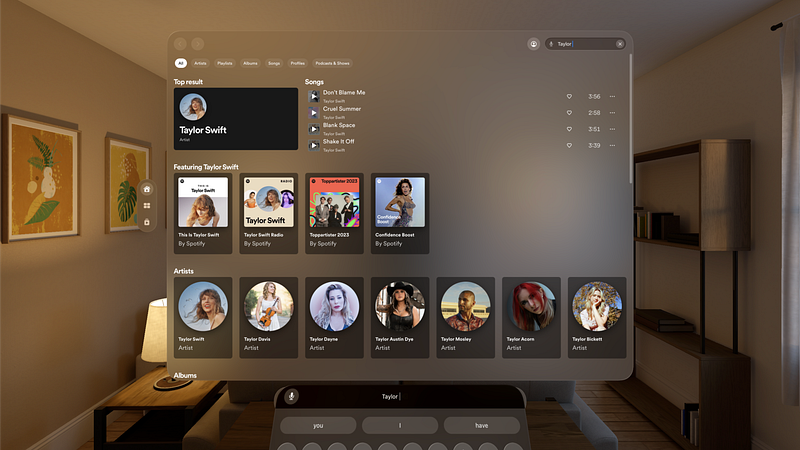Open more options for Don't Blame Me
Screen dimensions: 800x450
613,96
